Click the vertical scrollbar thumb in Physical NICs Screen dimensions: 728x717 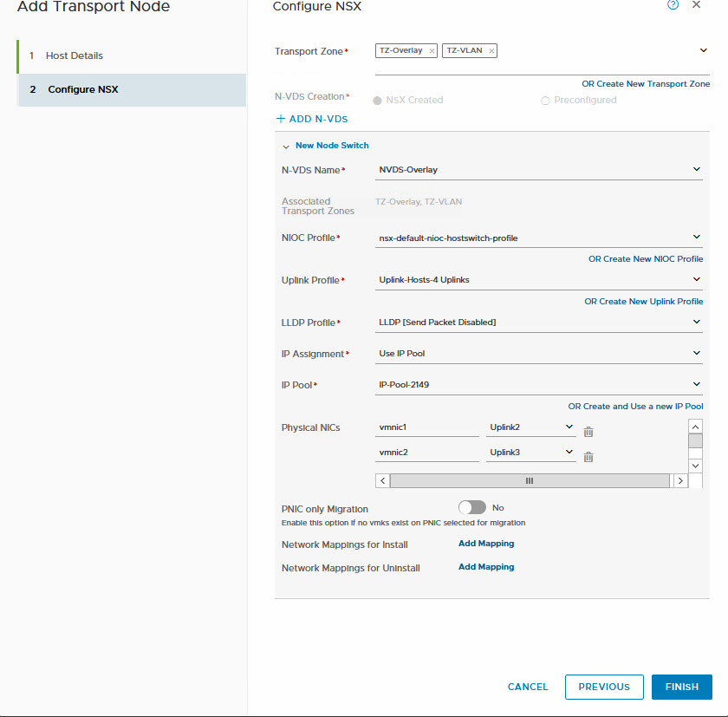[x=695, y=440]
